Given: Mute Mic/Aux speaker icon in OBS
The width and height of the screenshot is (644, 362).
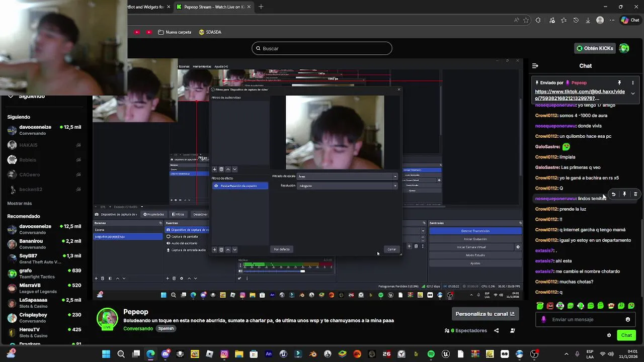Looking at the screenshot, I should tap(240, 271).
